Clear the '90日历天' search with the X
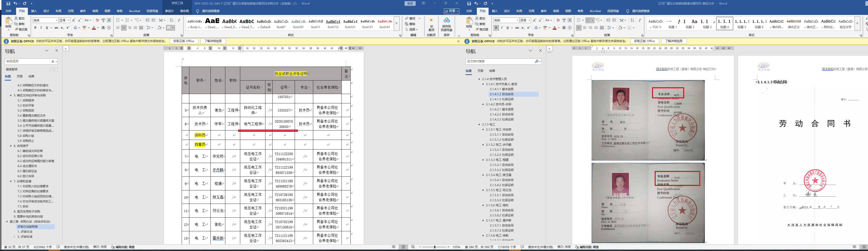 pyautogui.click(x=53, y=61)
